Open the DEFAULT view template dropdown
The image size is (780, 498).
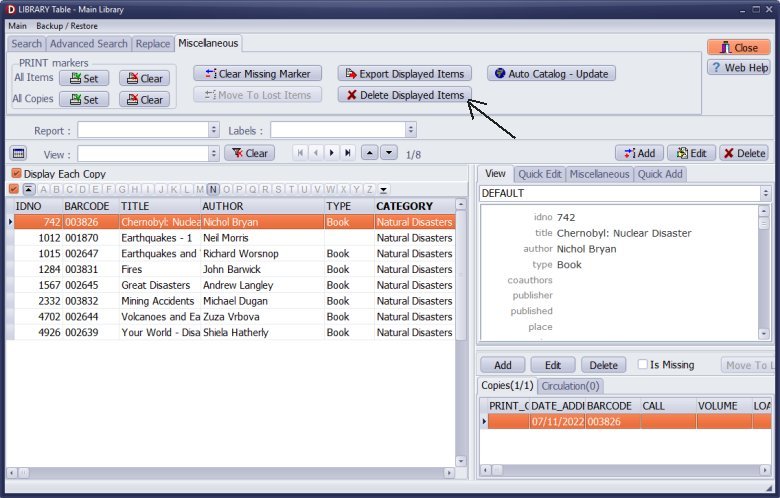pyautogui.click(x=765, y=193)
